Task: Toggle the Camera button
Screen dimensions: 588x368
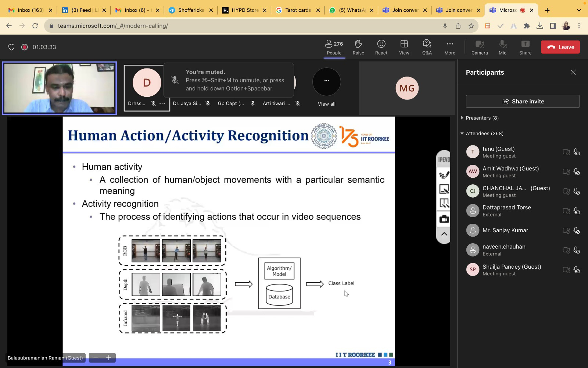Action: (480, 47)
